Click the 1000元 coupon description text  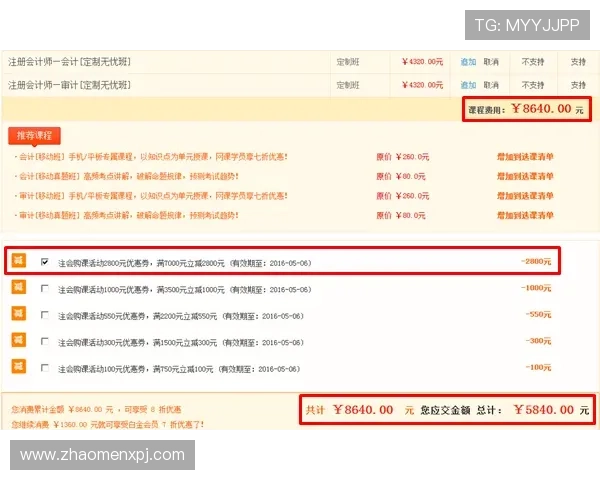click(x=185, y=290)
